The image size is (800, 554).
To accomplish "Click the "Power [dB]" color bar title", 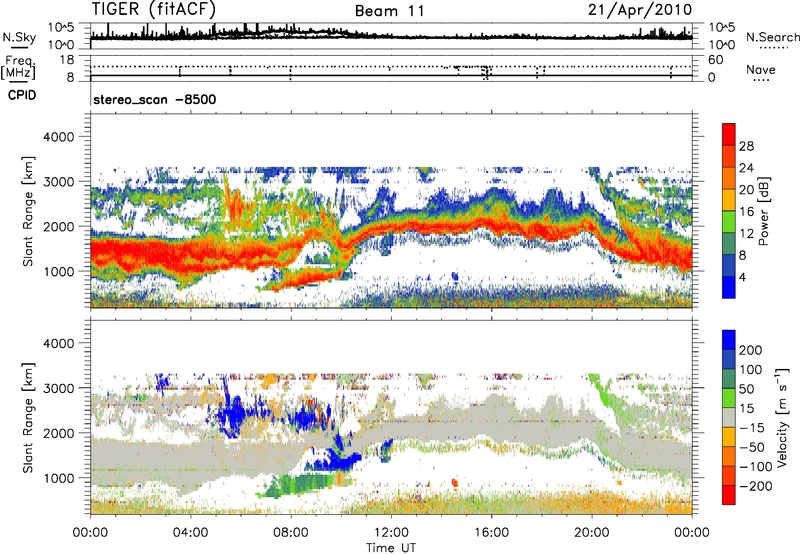I will 763,211.
